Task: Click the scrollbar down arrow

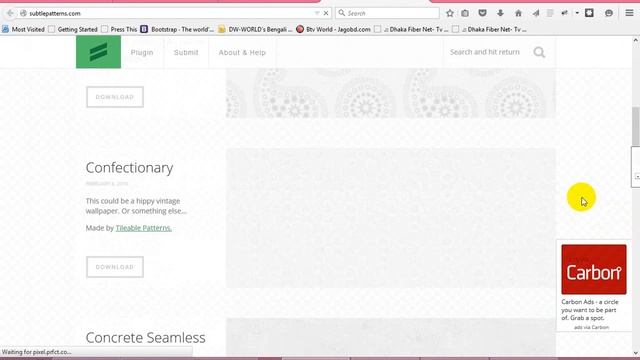Action: click(636, 353)
